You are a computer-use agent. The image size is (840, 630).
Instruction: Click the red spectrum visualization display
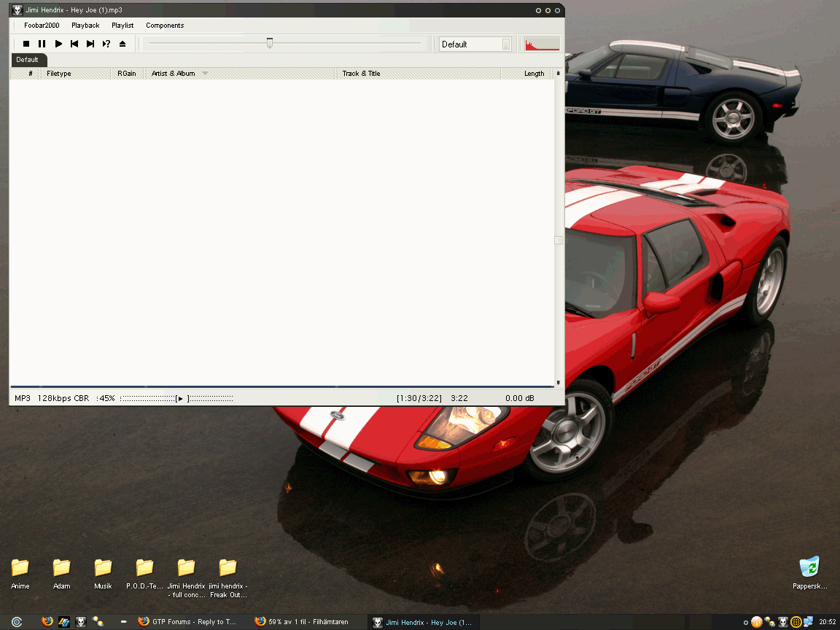pyautogui.click(x=542, y=44)
